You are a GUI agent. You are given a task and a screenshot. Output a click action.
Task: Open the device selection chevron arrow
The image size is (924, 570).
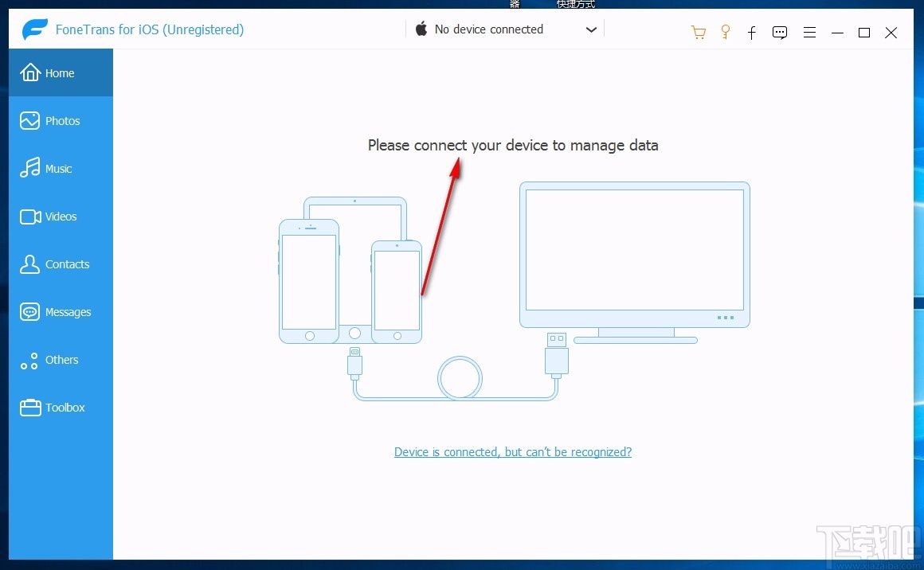coord(591,29)
